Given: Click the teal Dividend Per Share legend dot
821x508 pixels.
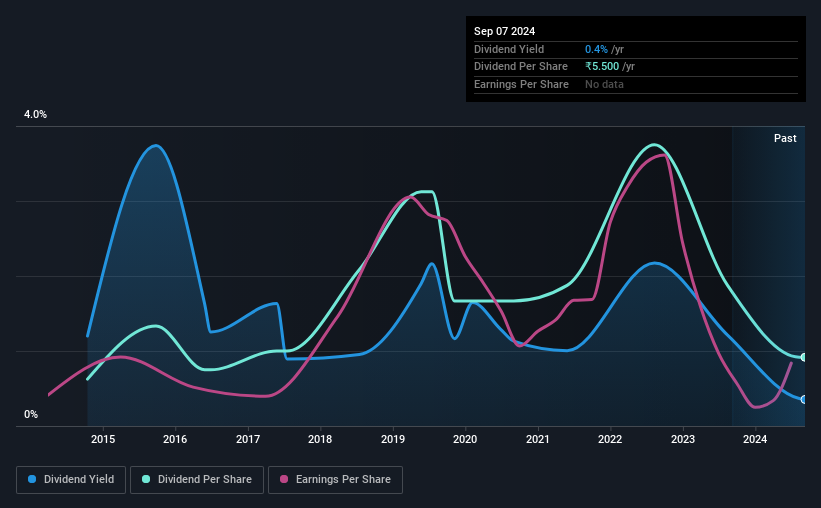Looking at the screenshot, I should point(146,479).
